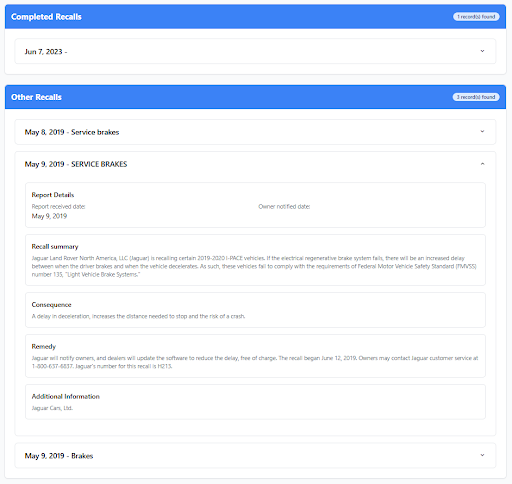This screenshot has height=484, width=512.
Task: Collapse the May 9, 2019 SERVICE BRAKES recall
Action: (482, 164)
